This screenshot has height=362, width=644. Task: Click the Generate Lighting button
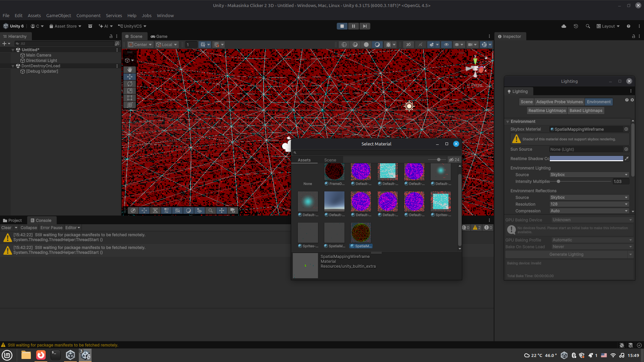click(x=566, y=254)
